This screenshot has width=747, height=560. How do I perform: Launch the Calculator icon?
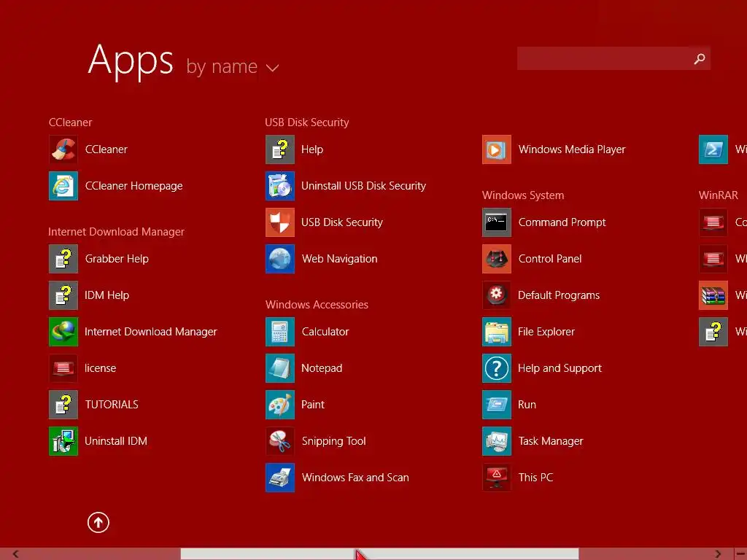click(280, 332)
